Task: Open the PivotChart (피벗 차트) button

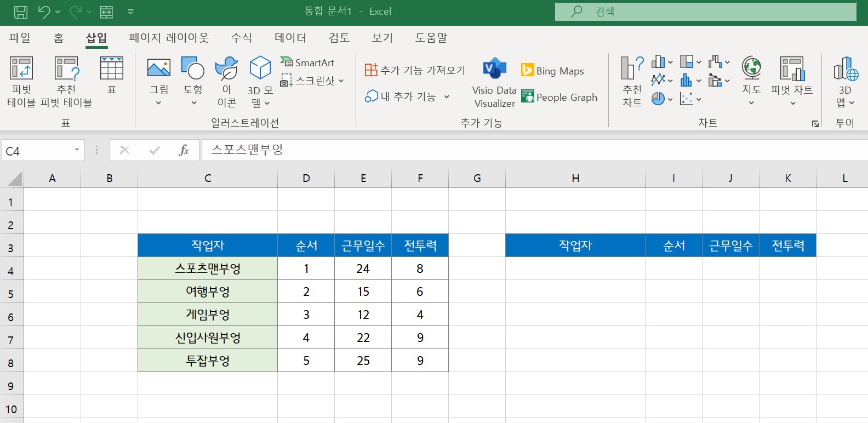Action: coord(792,81)
